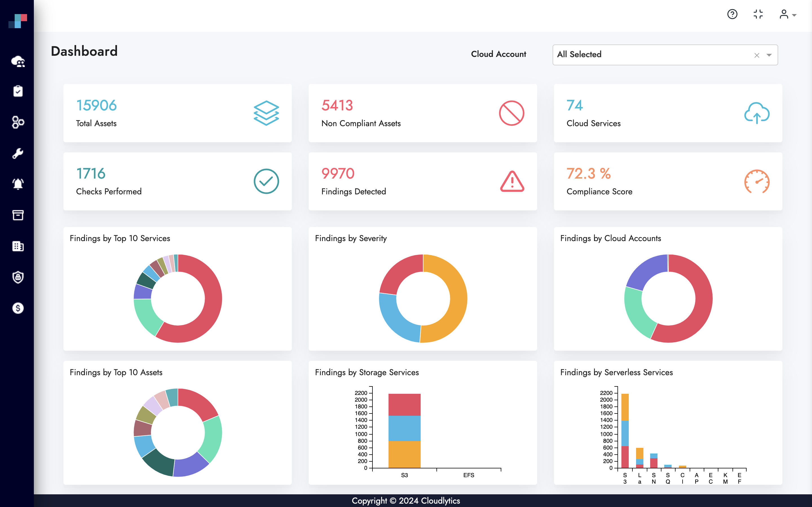Click the exit fullscreen collapse icon
Image resolution: width=812 pixels, height=507 pixels.
pos(758,14)
